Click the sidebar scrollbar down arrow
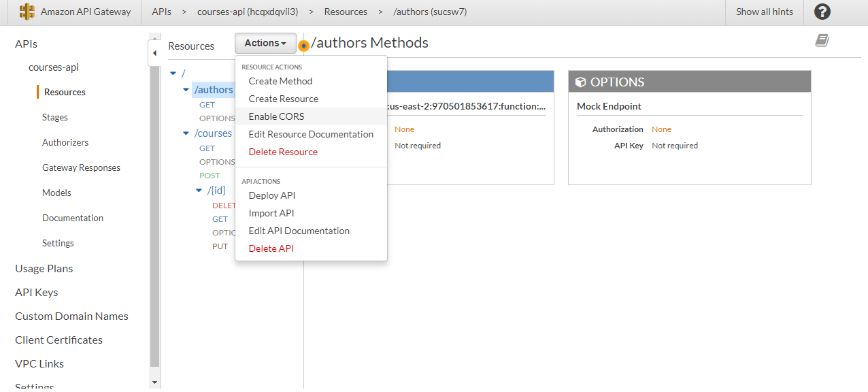 coord(154,382)
